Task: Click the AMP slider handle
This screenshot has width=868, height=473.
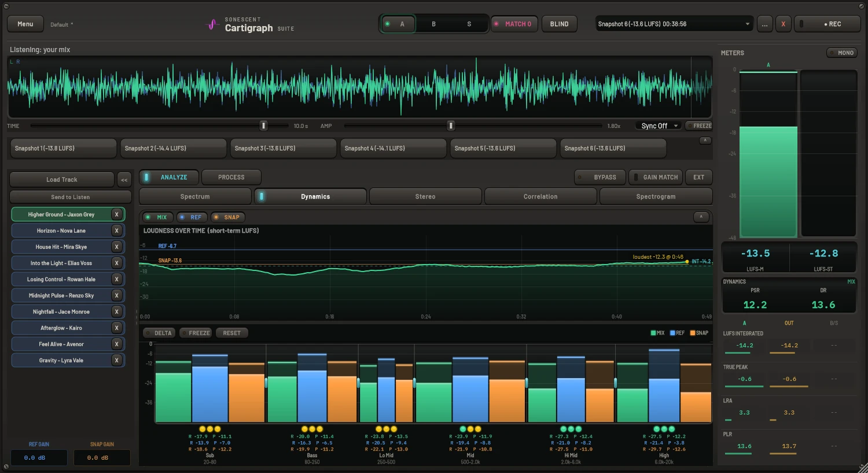Action: [451, 126]
